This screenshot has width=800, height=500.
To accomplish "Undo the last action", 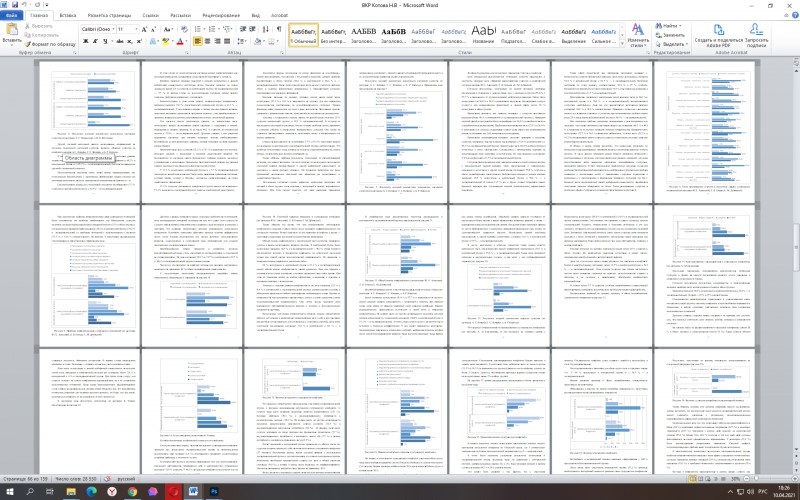I will pyautogui.click(x=23, y=5).
